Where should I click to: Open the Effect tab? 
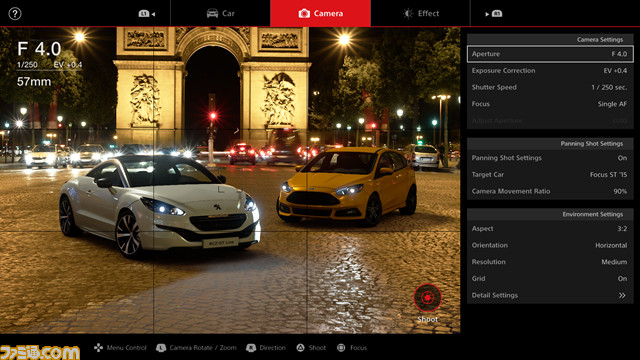pos(420,13)
